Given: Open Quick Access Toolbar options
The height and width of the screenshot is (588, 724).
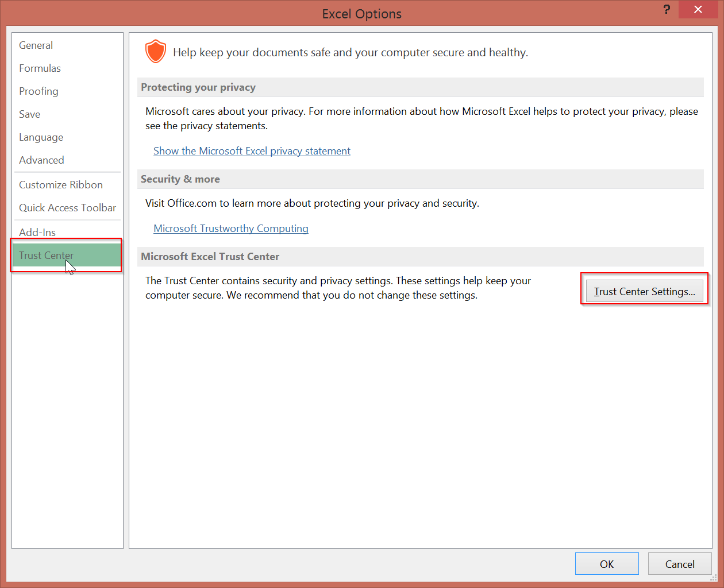Looking at the screenshot, I should point(67,208).
